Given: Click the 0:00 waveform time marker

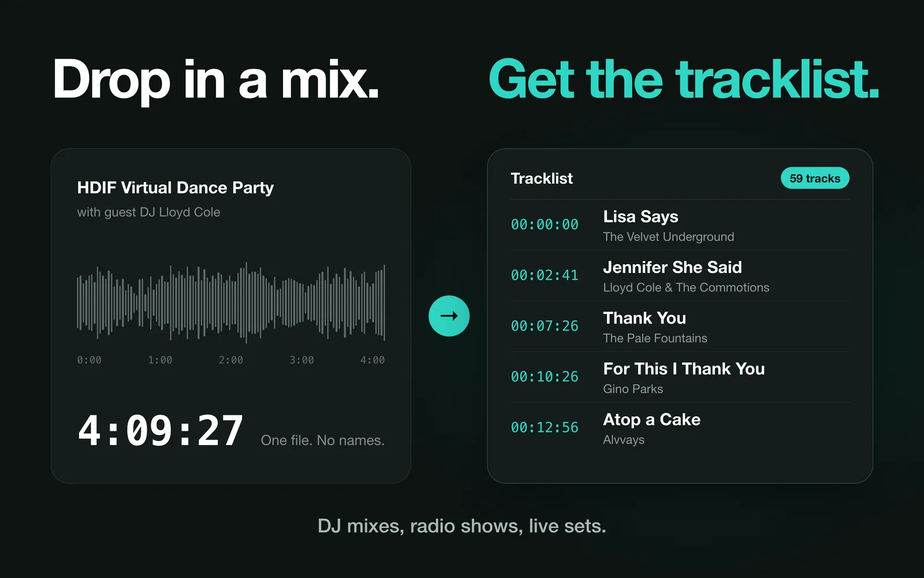Looking at the screenshot, I should 90,360.
